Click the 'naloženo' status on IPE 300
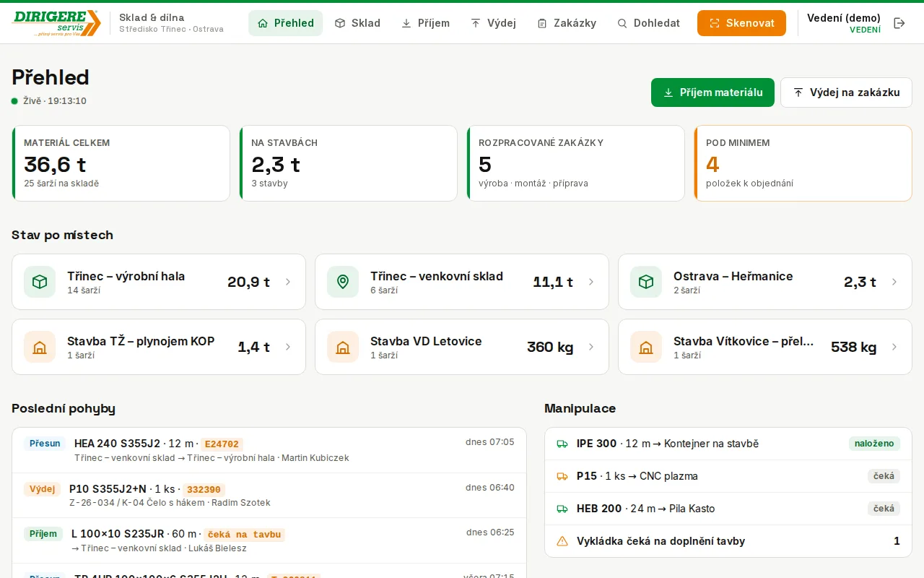 point(874,444)
